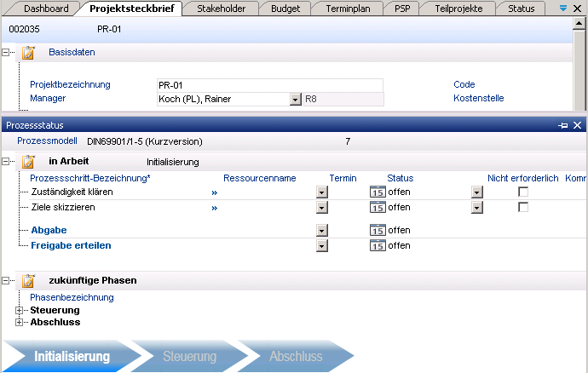This screenshot has width=588, height=373.
Task: Click the Basisdaten section edit icon
Action: 27,53
